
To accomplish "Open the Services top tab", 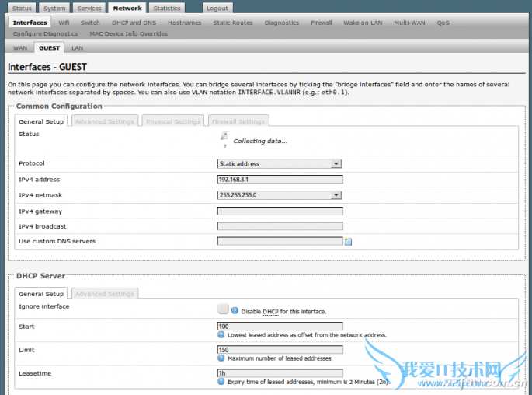I will tap(89, 8).
